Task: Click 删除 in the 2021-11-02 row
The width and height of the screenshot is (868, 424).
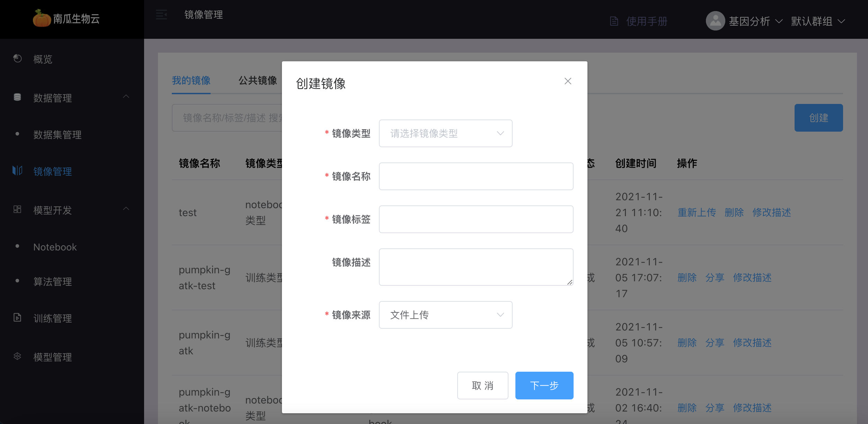Action: pyautogui.click(x=687, y=408)
